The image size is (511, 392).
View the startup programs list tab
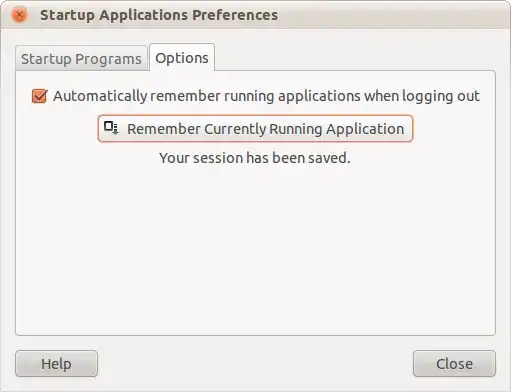(x=81, y=58)
